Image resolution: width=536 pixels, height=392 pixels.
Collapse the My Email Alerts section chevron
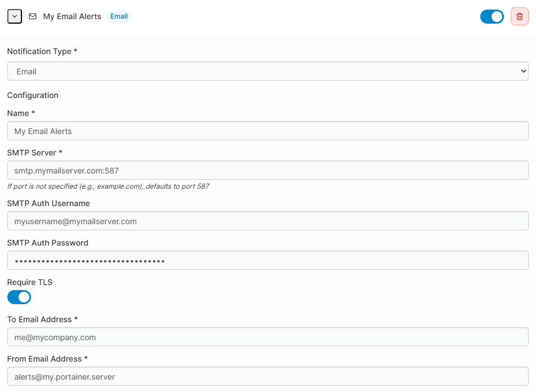15,16
